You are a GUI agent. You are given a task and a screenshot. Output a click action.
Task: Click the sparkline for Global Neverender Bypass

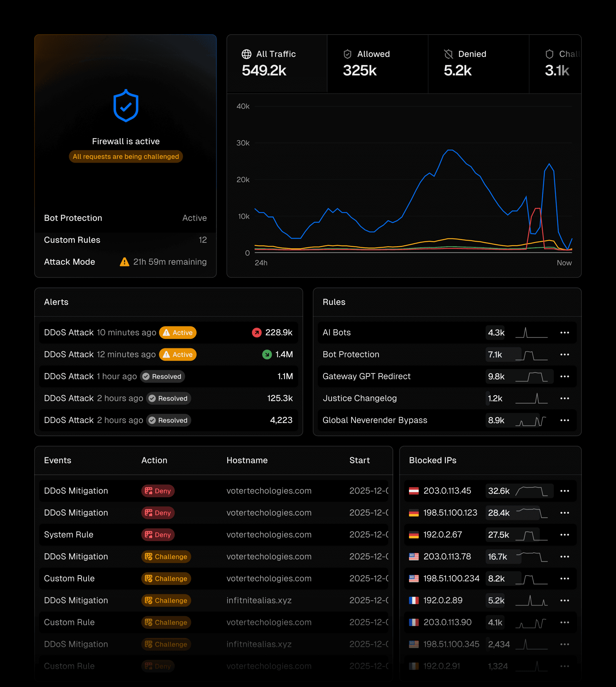[x=531, y=421]
